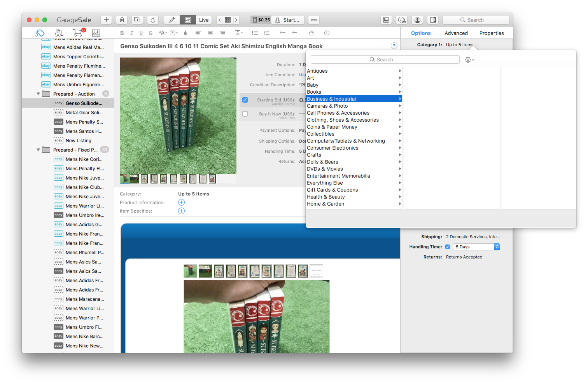Align text to center
The image size is (588, 384).
[x=210, y=33]
